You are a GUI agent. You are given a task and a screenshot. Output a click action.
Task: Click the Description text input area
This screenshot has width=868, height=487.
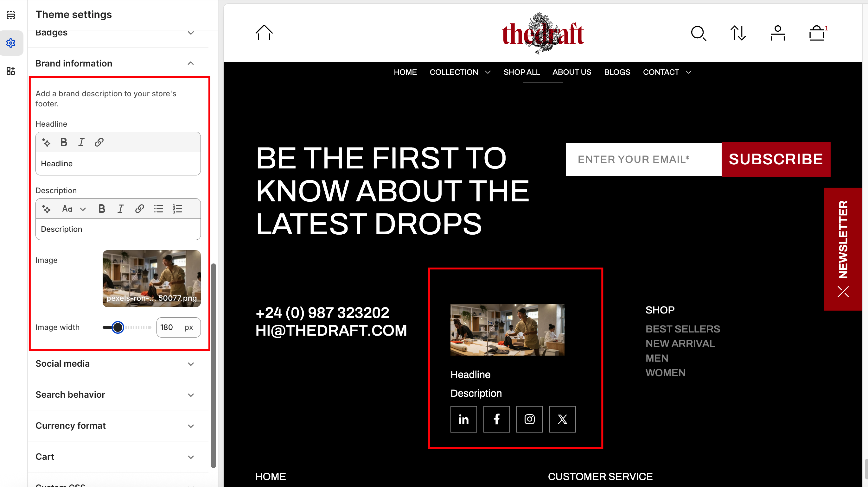click(118, 229)
